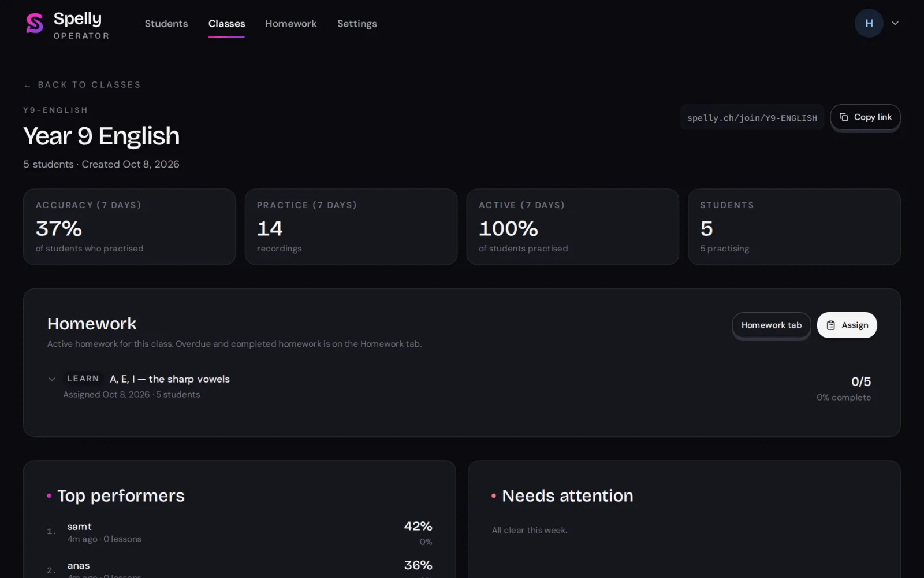Select homework title 'A, E, I — the sharp vowels'
Image resolution: width=924 pixels, height=578 pixels.
pyautogui.click(x=170, y=379)
